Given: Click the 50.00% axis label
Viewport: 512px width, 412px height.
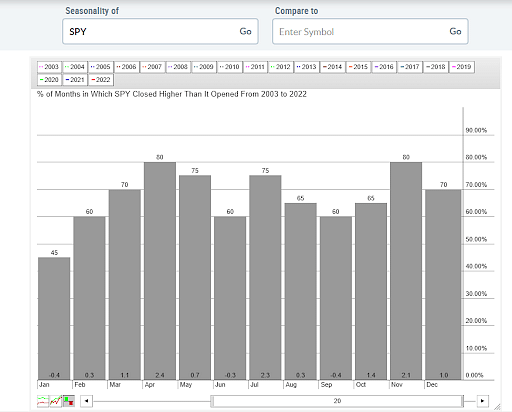Looking at the screenshot, I should [476, 239].
